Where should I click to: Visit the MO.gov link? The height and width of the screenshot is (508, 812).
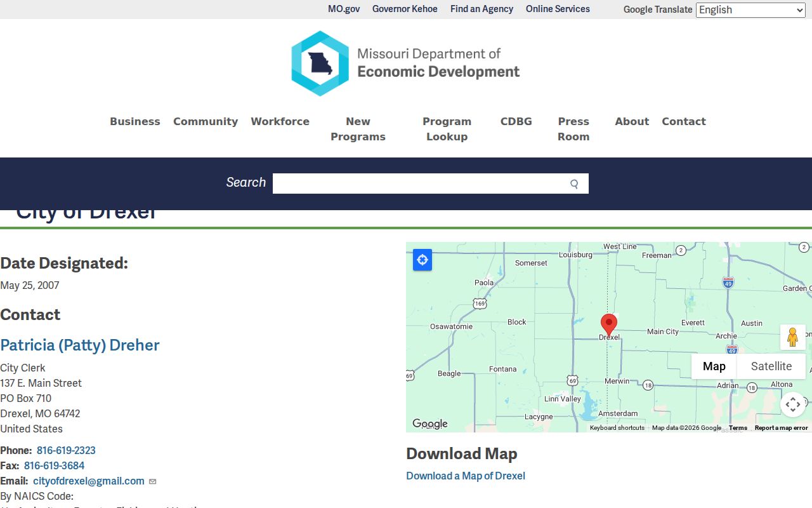pos(344,9)
